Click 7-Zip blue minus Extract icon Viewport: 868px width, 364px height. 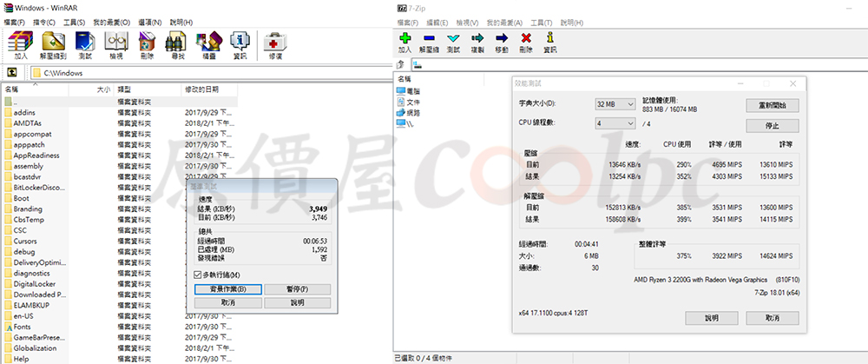click(x=429, y=43)
